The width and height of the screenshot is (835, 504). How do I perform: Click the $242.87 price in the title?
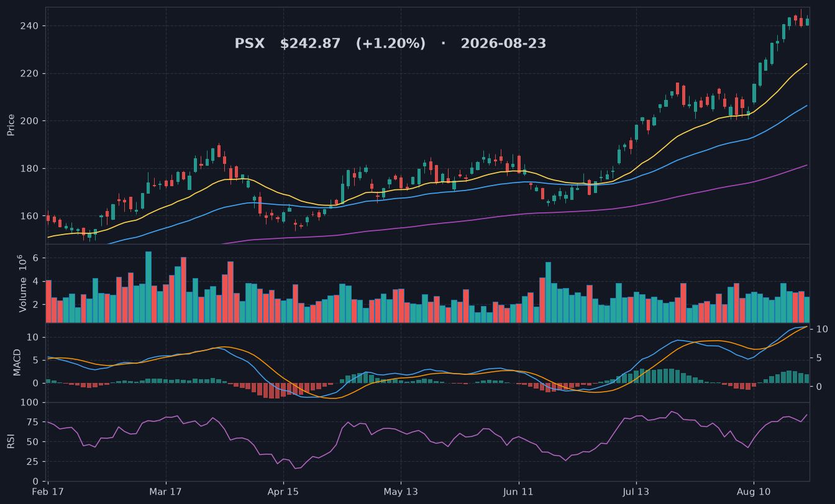(x=310, y=44)
